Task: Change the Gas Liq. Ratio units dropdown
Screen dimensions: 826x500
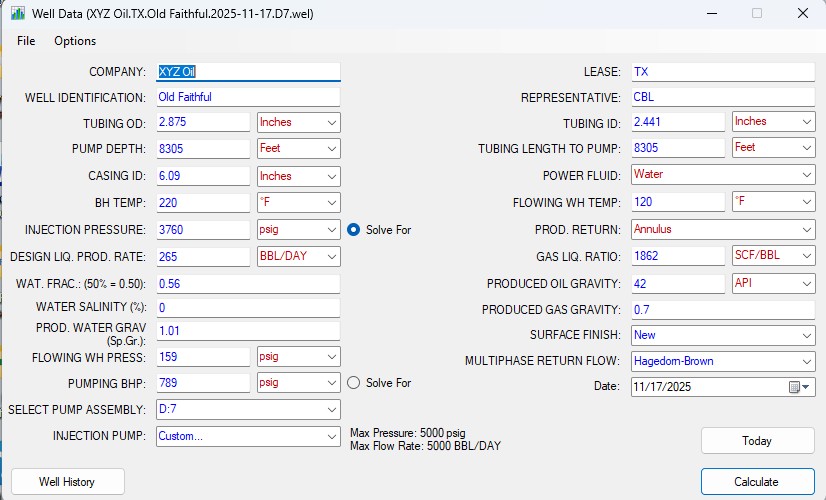Action: coord(773,256)
